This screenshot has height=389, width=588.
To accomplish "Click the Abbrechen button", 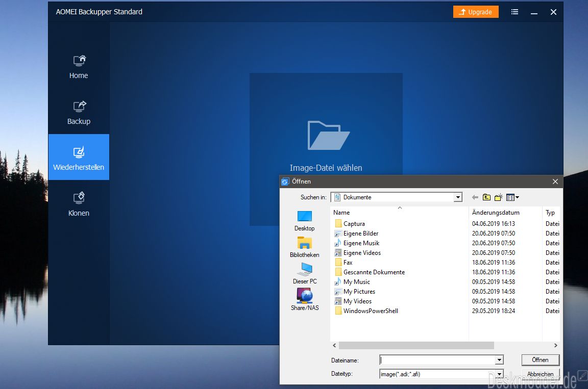I will 541,374.
